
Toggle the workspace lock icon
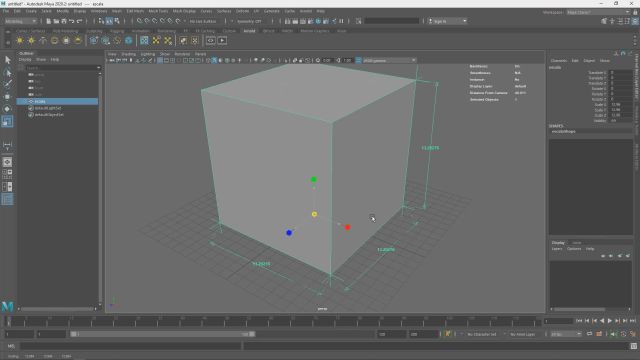click(635, 12)
